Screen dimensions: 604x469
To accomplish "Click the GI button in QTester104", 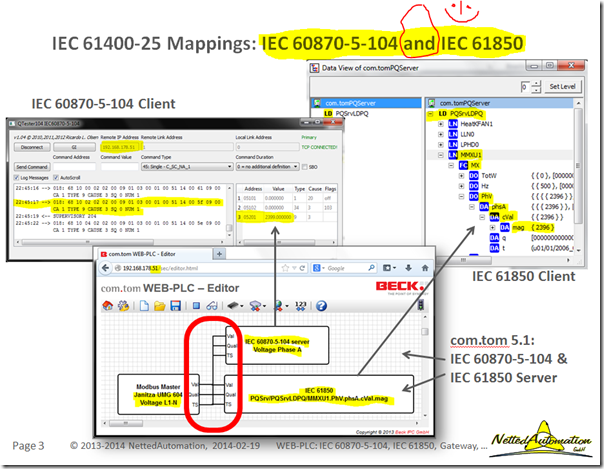I will click(x=74, y=147).
